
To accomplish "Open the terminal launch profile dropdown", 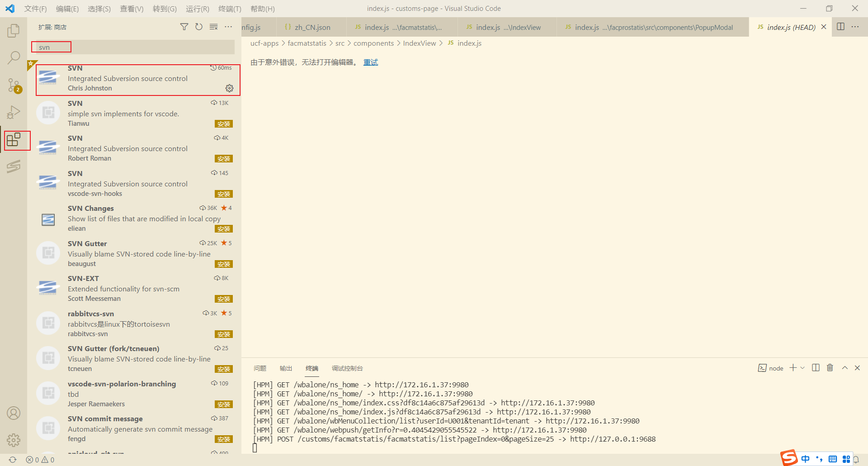I will (802, 368).
